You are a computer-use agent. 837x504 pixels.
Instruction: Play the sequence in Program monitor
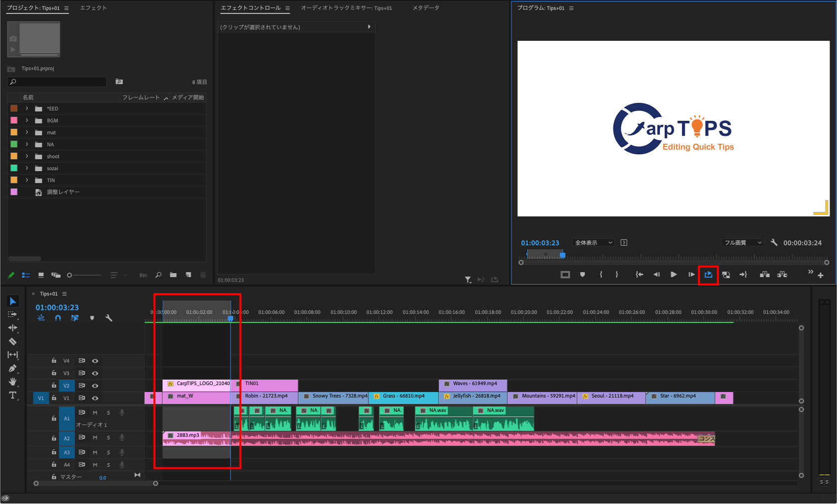click(x=674, y=275)
